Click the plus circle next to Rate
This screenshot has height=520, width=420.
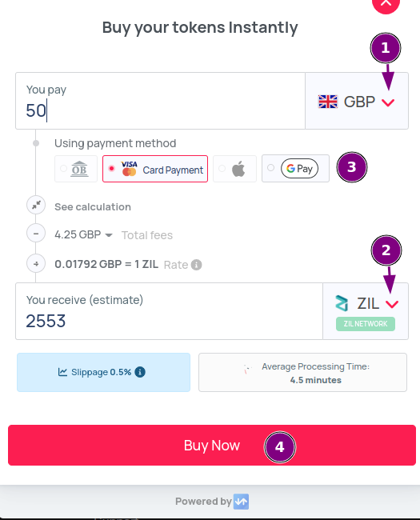(x=36, y=264)
